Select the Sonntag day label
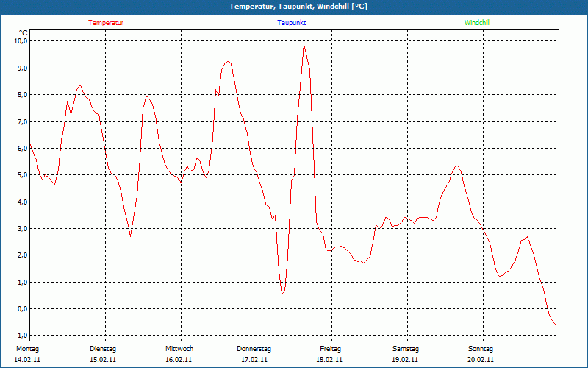Screen dimensions: 588x368 pos(481,349)
